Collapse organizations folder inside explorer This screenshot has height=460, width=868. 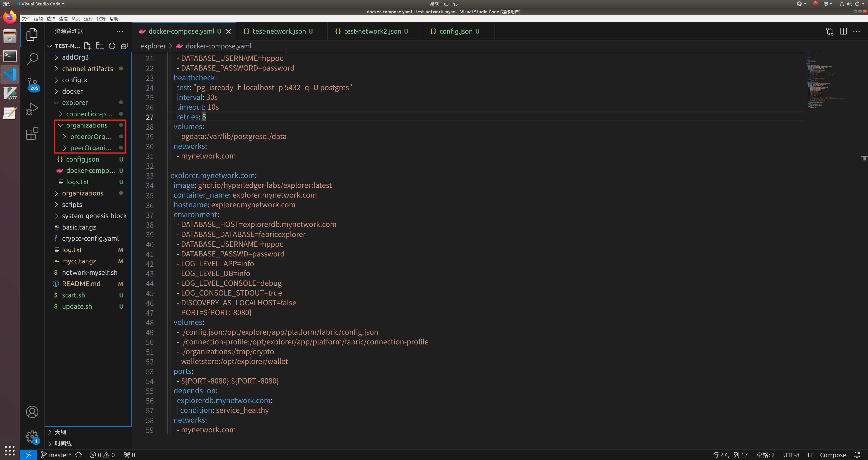click(x=88, y=125)
